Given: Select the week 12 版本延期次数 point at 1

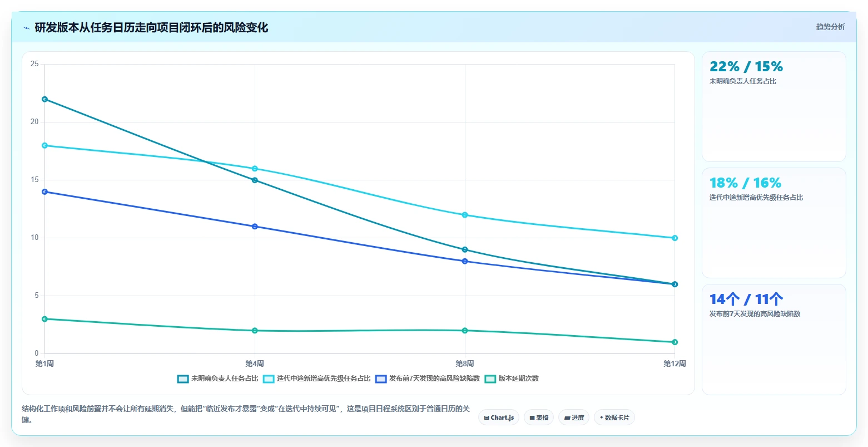Looking at the screenshot, I should 674,342.
